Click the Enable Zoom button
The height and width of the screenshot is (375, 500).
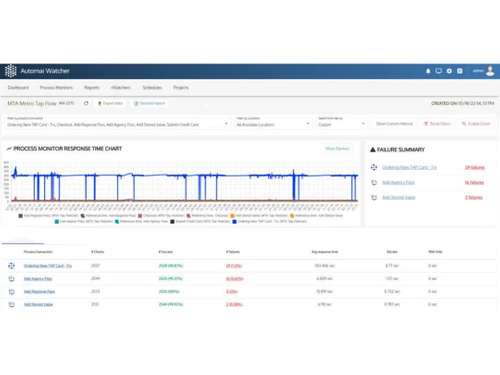point(476,124)
